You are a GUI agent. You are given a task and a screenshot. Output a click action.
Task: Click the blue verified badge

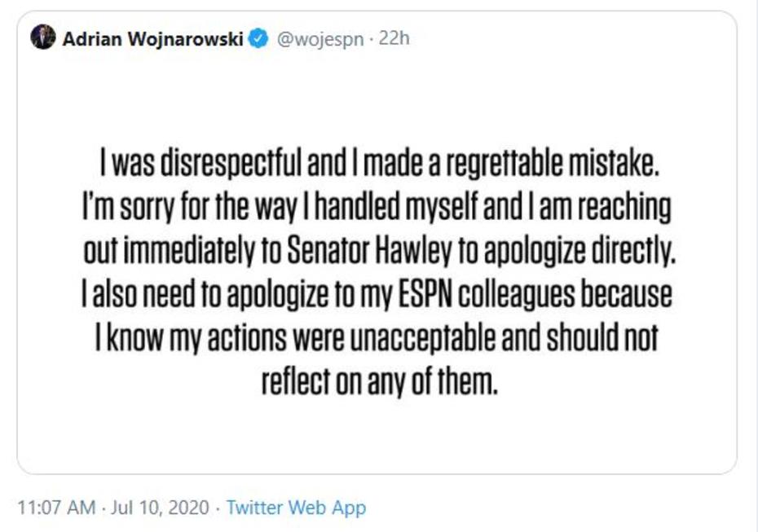click(x=258, y=39)
